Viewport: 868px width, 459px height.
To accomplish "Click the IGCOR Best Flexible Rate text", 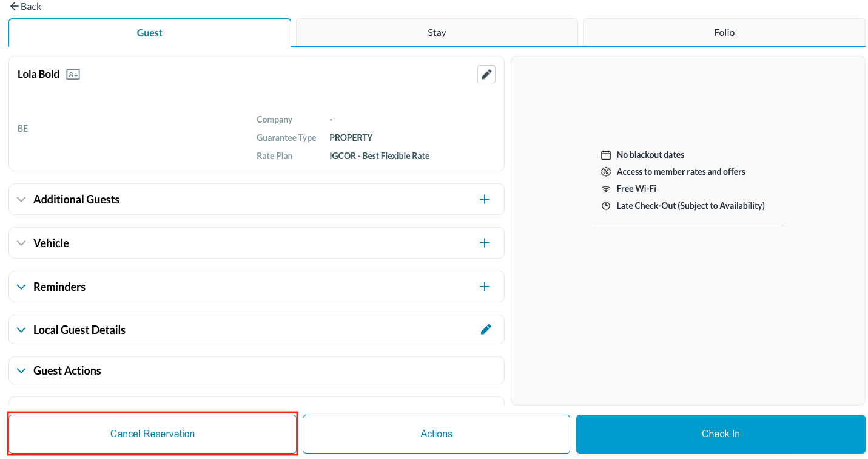I will (379, 156).
